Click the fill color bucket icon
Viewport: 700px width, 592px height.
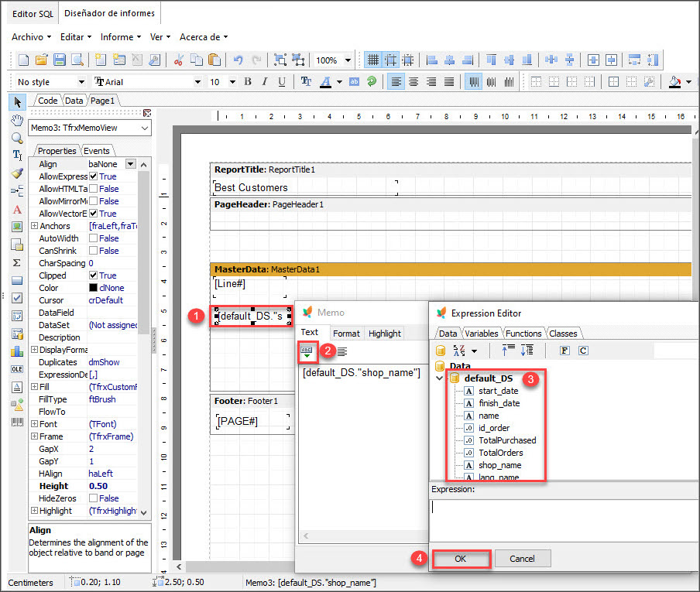click(674, 81)
